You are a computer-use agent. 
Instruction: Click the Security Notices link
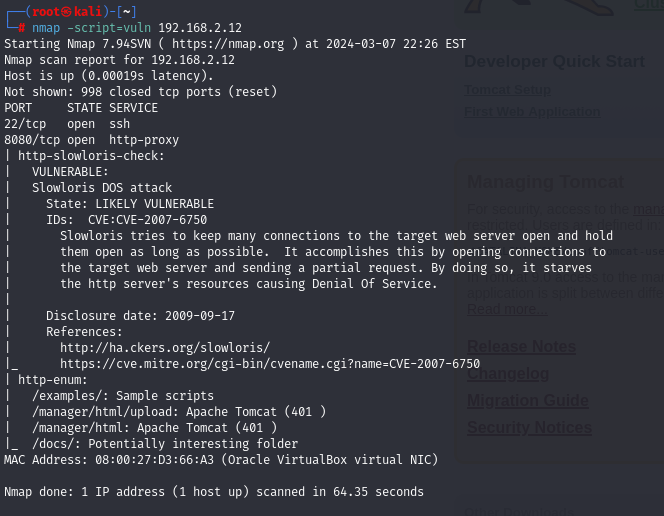coord(529,428)
